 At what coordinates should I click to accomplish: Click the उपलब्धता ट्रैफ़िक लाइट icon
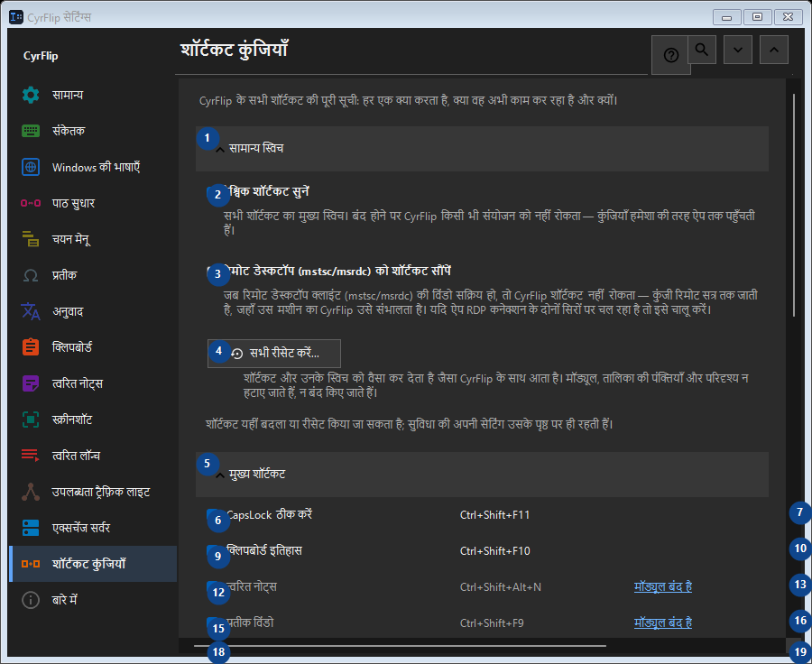(31, 492)
